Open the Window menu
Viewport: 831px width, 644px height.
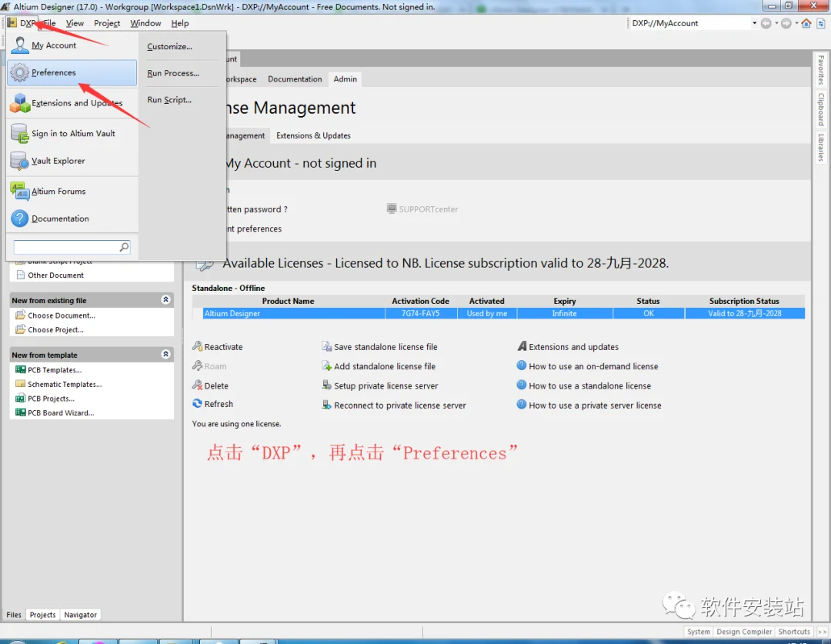pyautogui.click(x=145, y=23)
